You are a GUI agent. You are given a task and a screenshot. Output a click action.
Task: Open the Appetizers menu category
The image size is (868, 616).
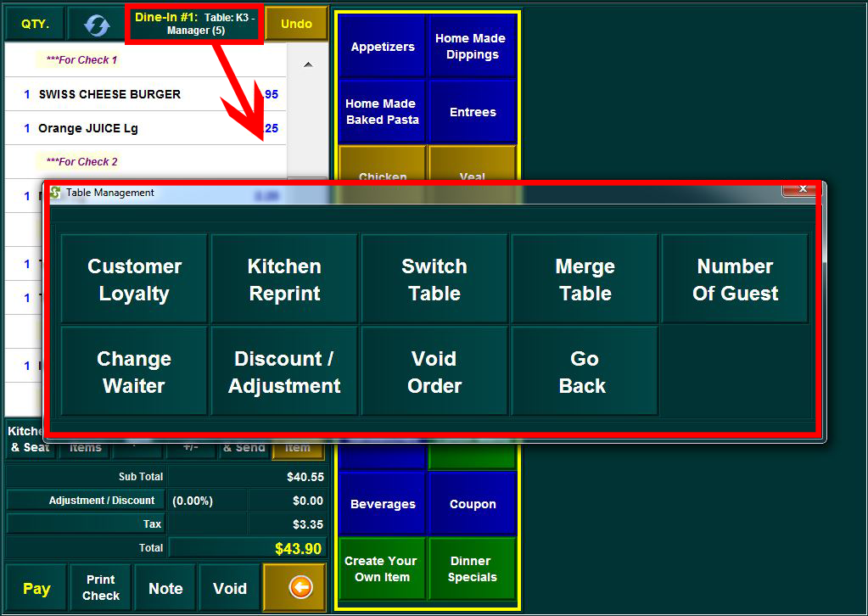(x=383, y=47)
